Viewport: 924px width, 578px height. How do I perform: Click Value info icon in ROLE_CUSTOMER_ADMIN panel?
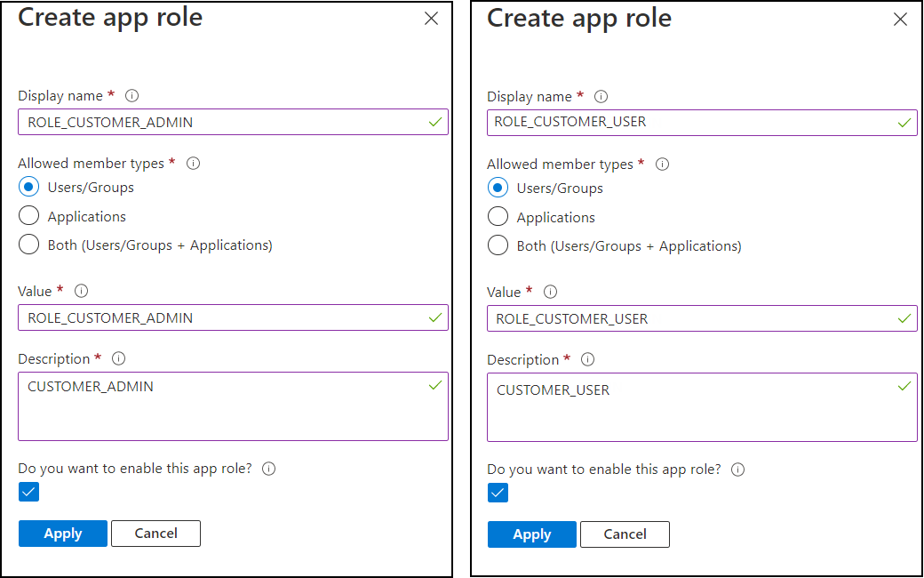coord(82,291)
